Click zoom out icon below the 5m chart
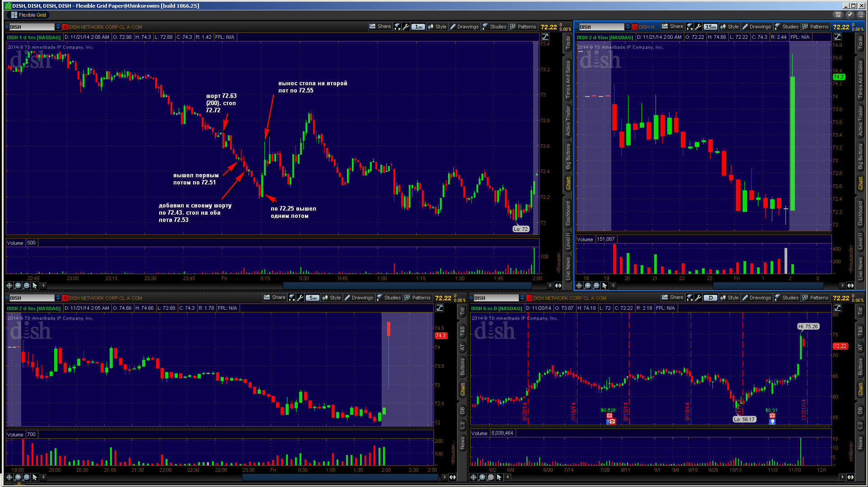 [x=26, y=477]
